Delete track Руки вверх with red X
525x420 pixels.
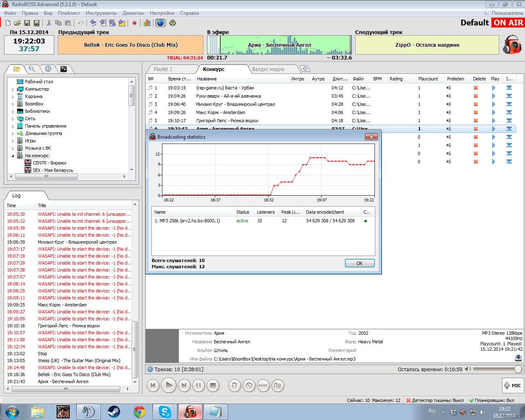pos(476,96)
